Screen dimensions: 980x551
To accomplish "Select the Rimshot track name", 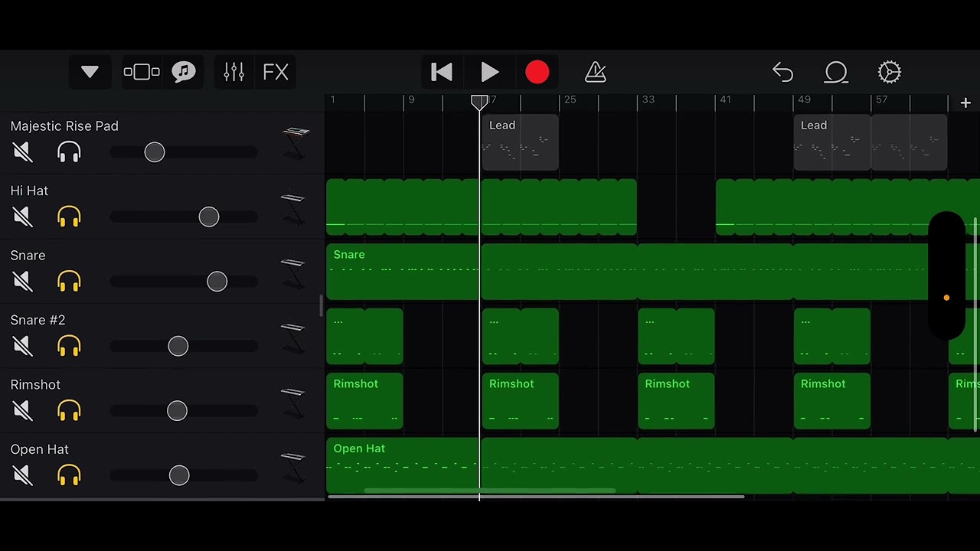I will pyautogui.click(x=35, y=384).
